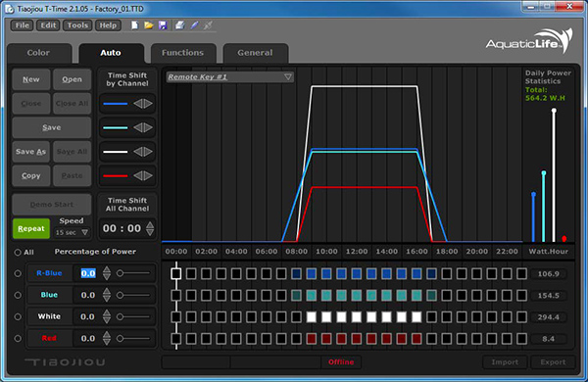Select R-Blue time slot at 14:00
Viewport: 588px width, 382px height.
[386, 273]
